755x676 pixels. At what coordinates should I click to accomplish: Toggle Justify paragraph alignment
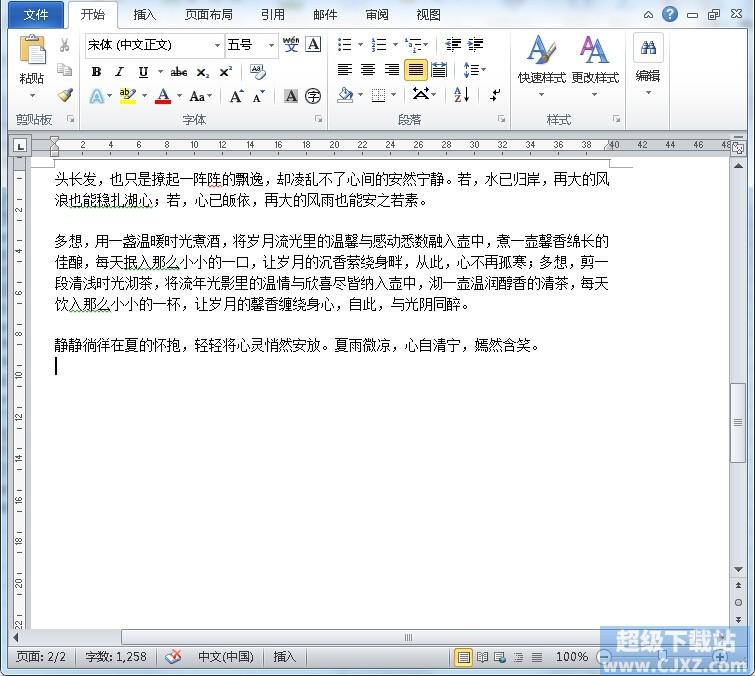pyautogui.click(x=415, y=70)
